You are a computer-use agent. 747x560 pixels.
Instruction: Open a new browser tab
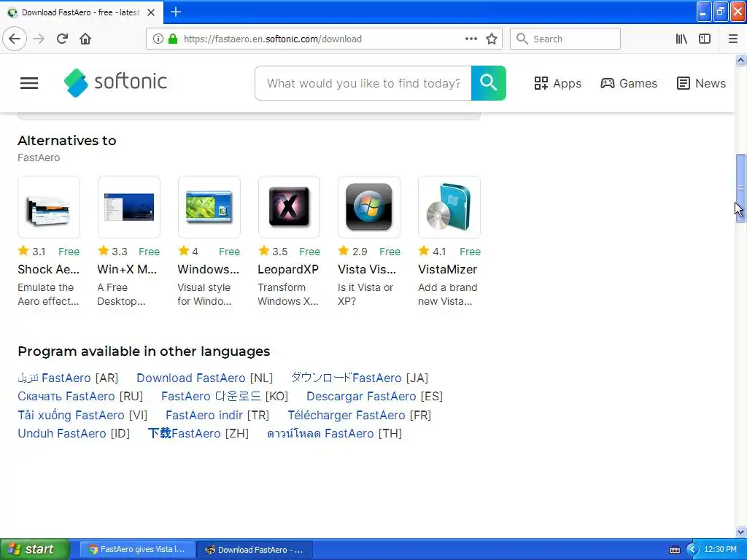point(176,12)
